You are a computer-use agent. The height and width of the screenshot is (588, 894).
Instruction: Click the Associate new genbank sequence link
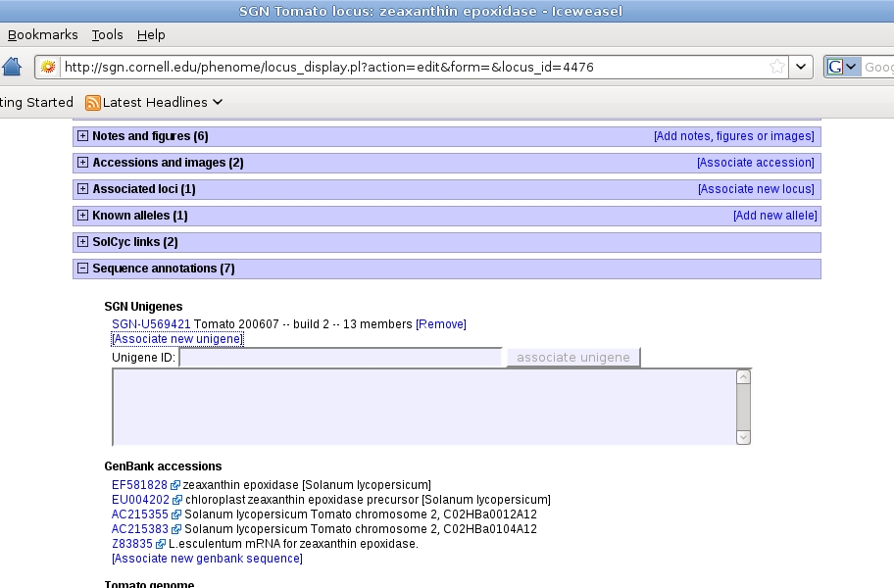click(x=208, y=559)
